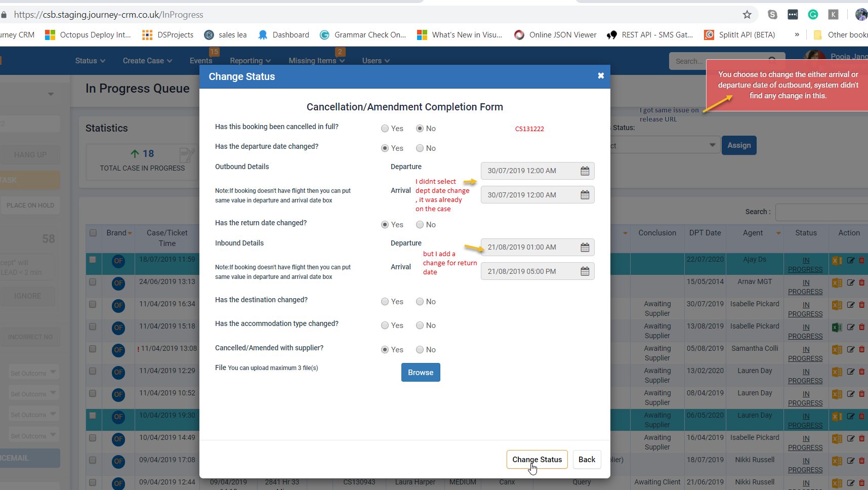
Task: Click the OF brand icon for 24/06/2019 13:13
Action: point(118,283)
